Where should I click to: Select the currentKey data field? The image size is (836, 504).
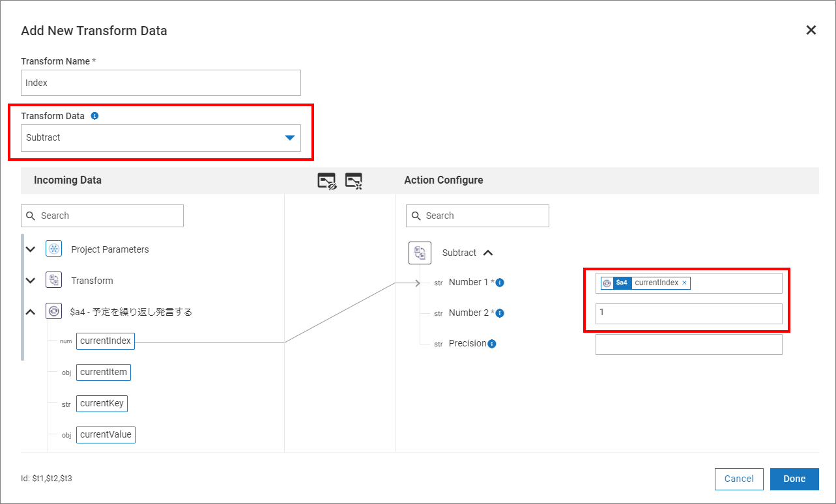click(x=101, y=404)
